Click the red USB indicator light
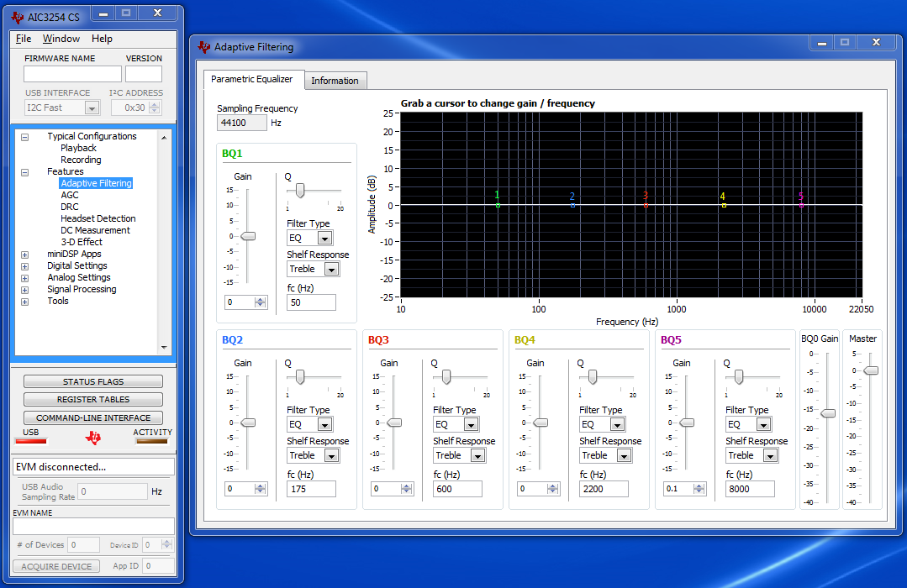Viewport: 907px width, 588px height. [x=31, y=441]
